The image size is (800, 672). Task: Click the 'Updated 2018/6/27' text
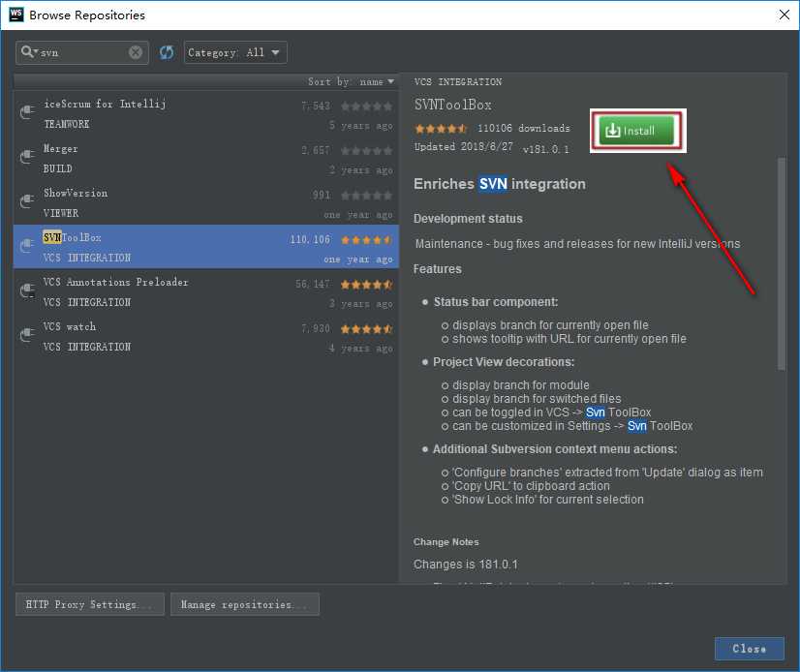(463, 146)
